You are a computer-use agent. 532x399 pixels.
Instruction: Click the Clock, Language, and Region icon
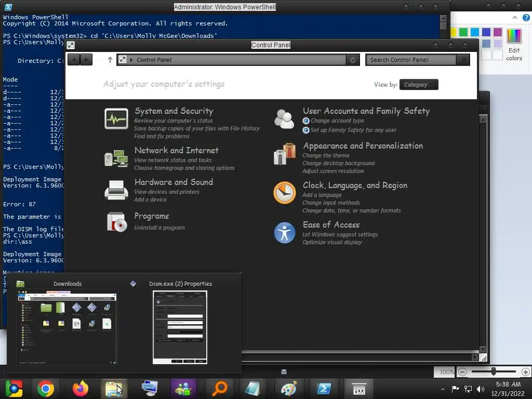(284, 193)
